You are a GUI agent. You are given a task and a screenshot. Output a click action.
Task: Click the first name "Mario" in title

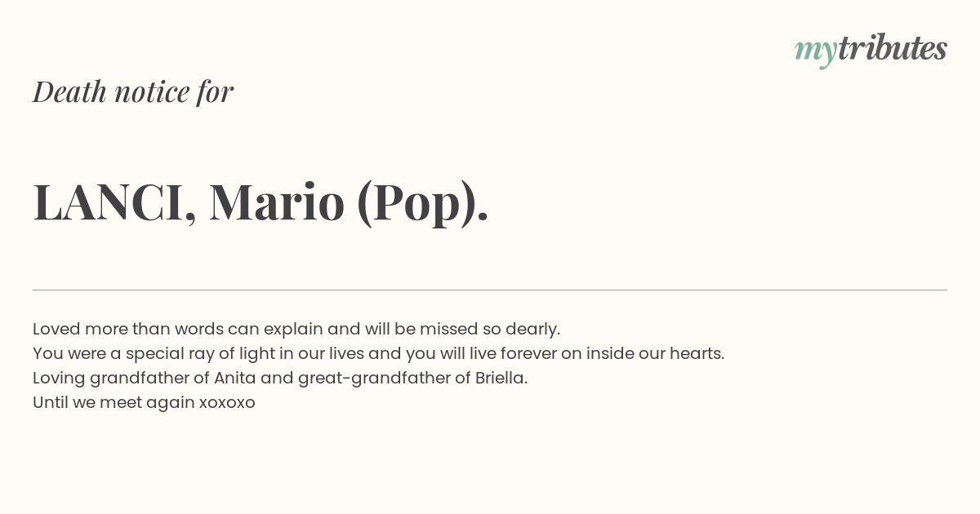point(277,202)
